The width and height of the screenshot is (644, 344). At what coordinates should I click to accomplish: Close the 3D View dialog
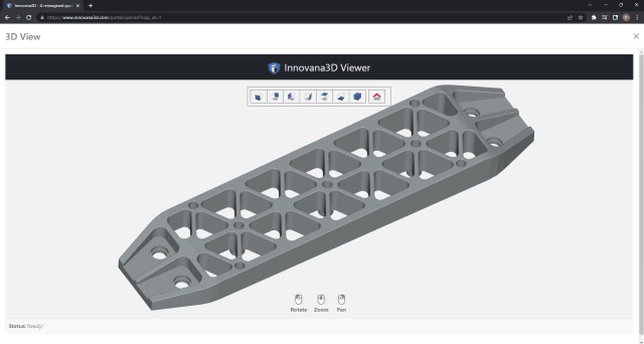coord(636,36)
